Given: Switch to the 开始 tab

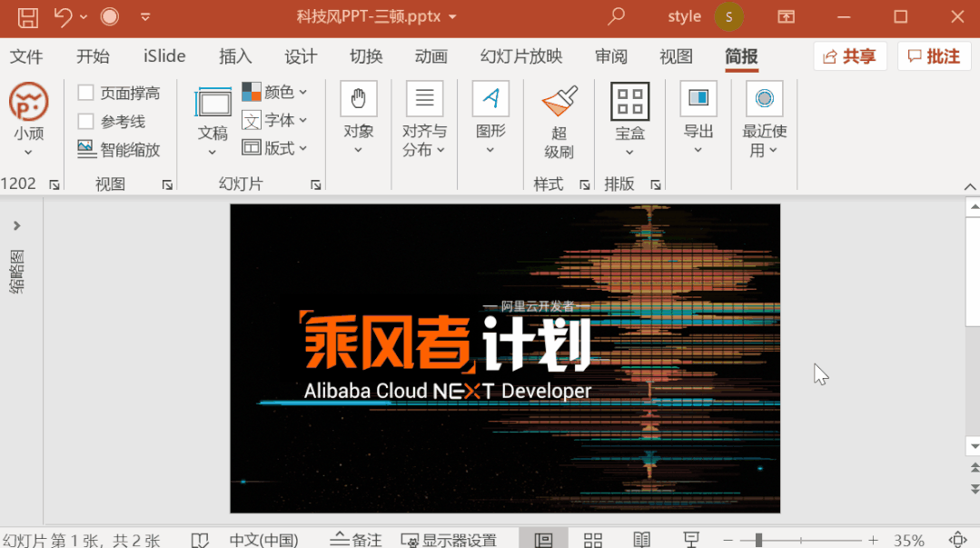Looking at the screenshot, I should pos(93,56).
